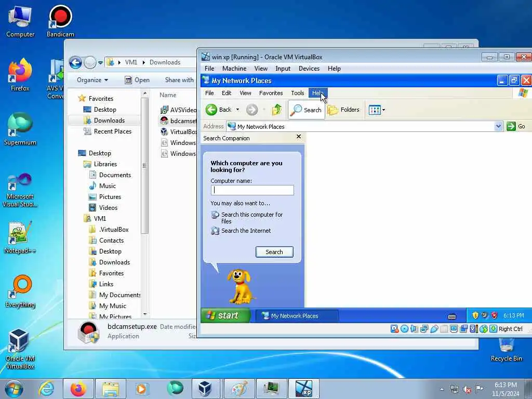
Task: Click the Search button in Search Companion
Action: [274, 252]
